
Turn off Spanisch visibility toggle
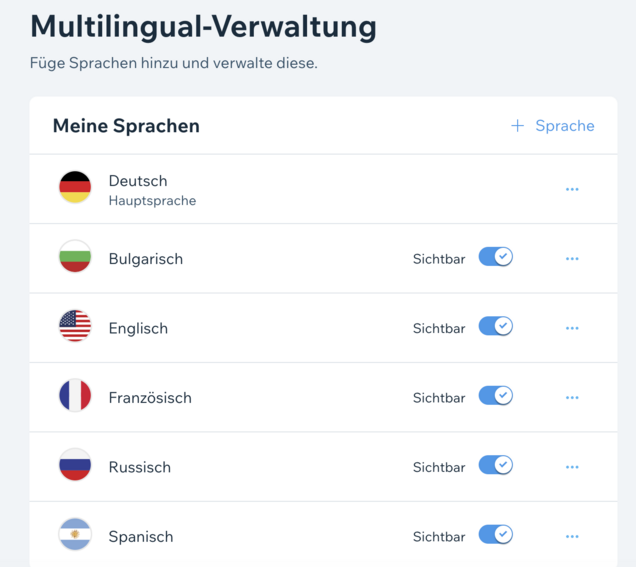[x=496, y=534]
